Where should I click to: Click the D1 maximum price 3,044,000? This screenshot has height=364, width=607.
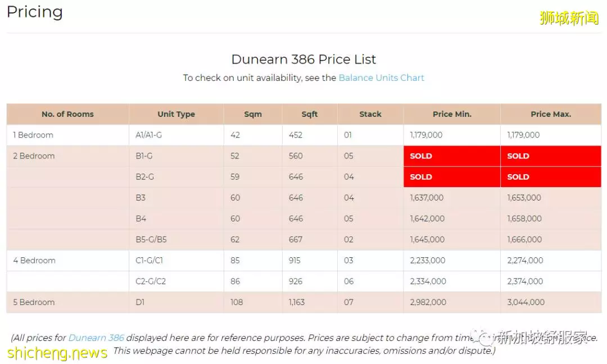[x=526, y=302]
